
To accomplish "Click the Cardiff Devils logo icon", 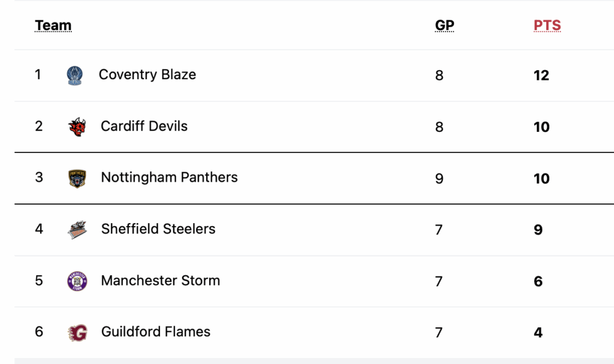I will 77,127.
